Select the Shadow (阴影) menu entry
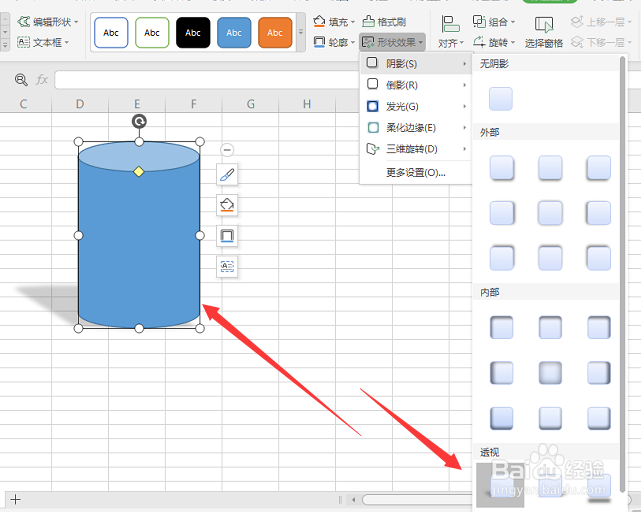 pos(416,63)
